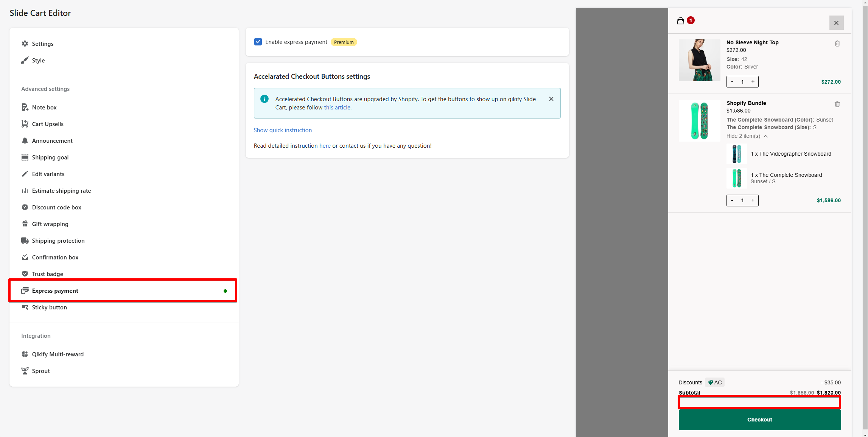Click the Qikify Multi-reward icon
This screenshot has width=868, height=437.
coord(25,354)
